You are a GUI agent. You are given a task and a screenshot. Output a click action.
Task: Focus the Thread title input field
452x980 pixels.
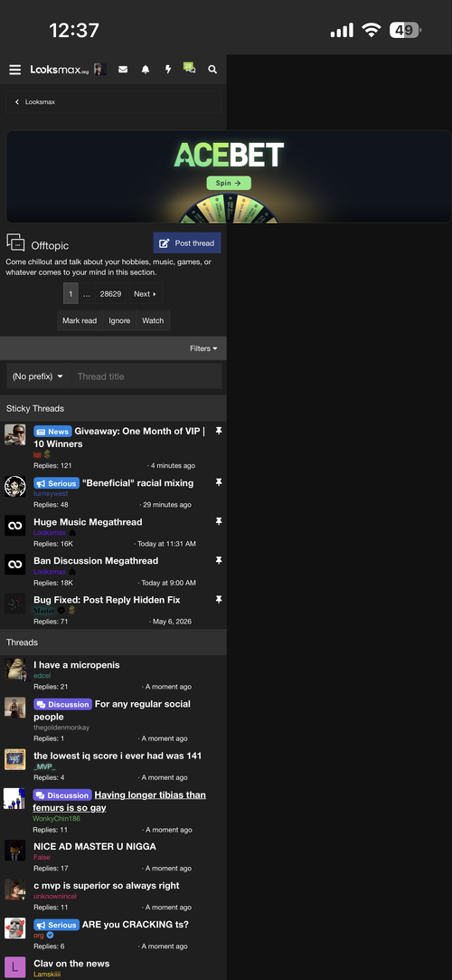(146, 376)
